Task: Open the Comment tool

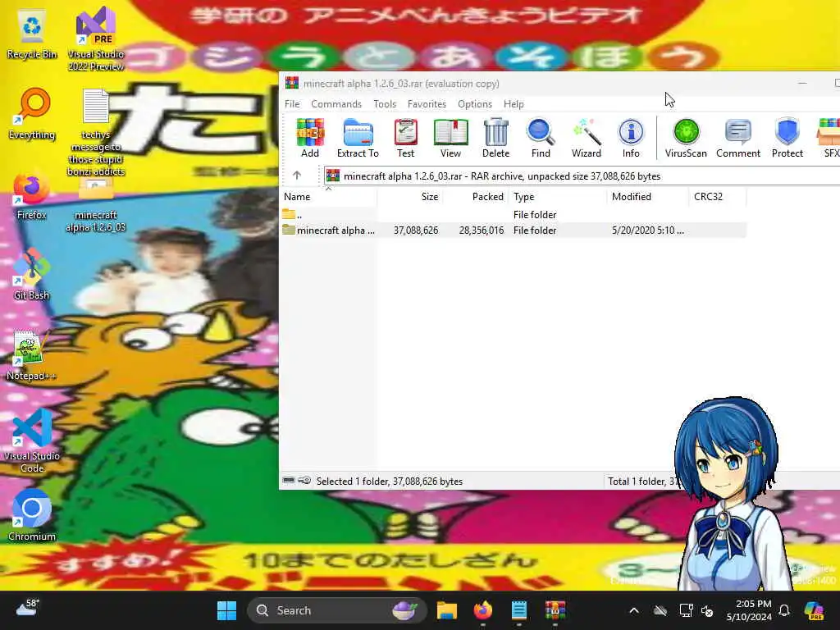Action: [738, 138]
